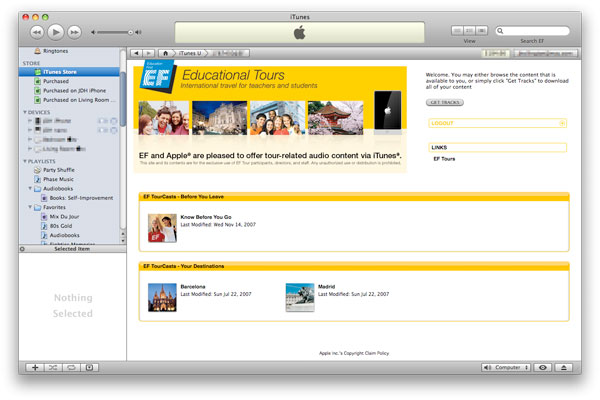This screenshot has height=400, width=600.
Task: Open the iTunes Store home icon
Action: (165, 53)
